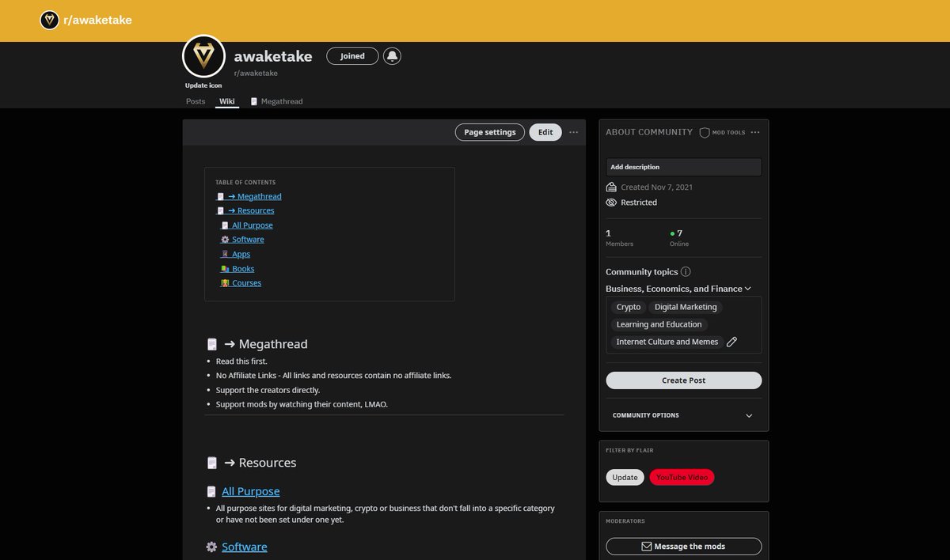950x560 pixels.
Task: Filter by the Update flair
Action: click(x=625, y=478)
